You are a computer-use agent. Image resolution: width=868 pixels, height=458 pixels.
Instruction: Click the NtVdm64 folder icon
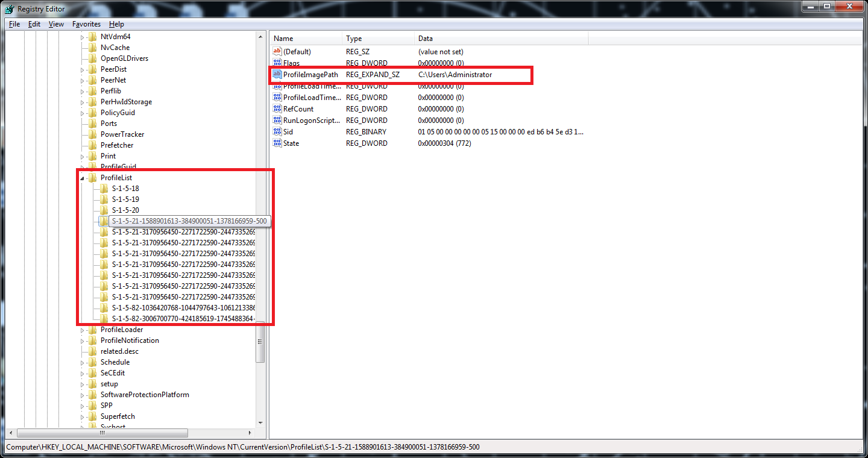92,37
